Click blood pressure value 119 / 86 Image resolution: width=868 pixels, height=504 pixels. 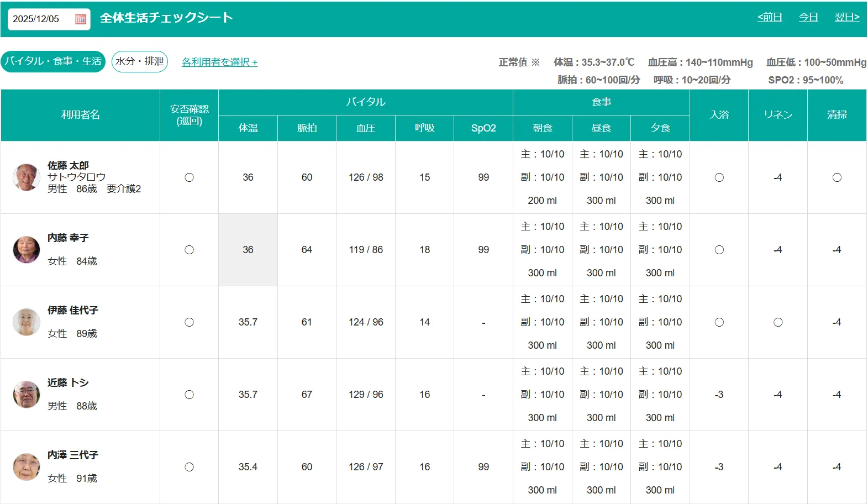(366, 250)
